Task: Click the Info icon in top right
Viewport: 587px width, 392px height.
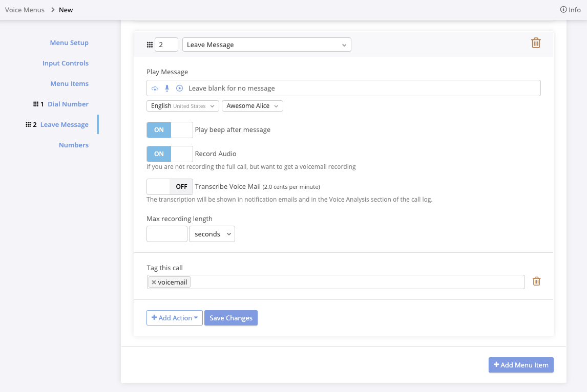Action: [x=563, y=10]
